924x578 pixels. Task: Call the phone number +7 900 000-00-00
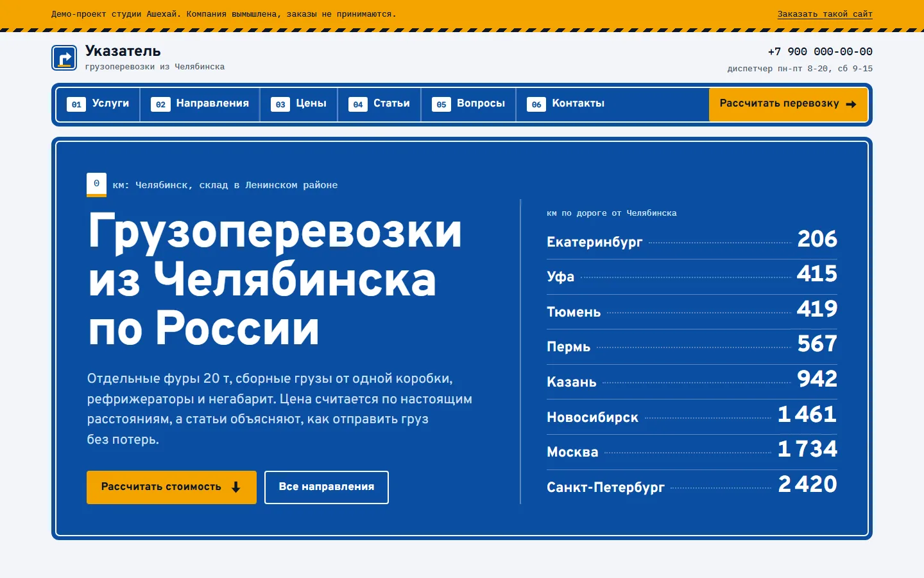(x=820, y=52)
